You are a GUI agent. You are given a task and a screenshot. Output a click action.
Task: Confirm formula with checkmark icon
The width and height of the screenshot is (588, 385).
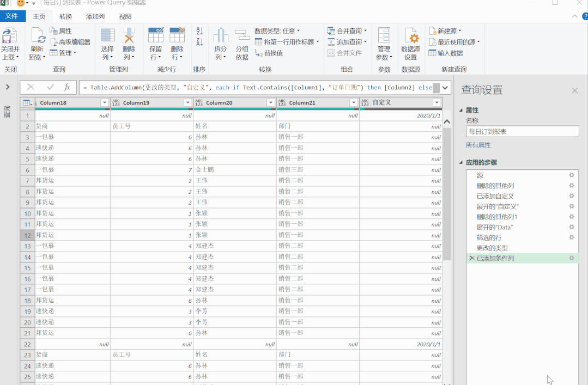(50, 87)
